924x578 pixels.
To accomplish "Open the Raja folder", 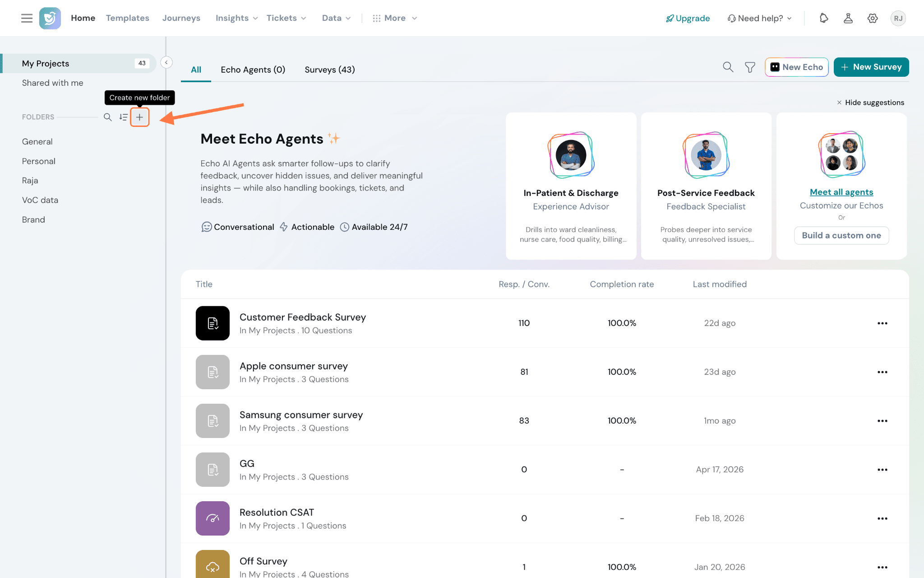I will (x=30, y=180).
